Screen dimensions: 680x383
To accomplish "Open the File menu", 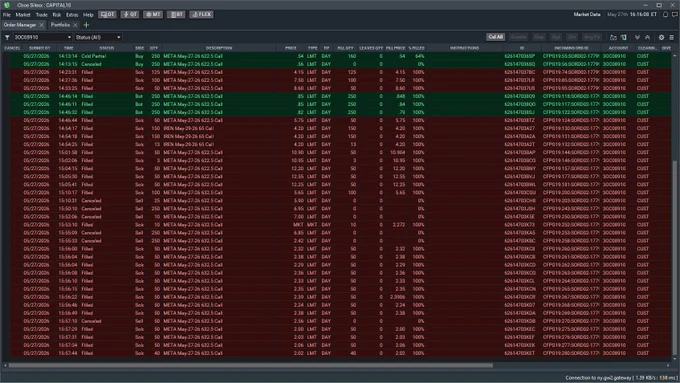I will click(7, 15).
